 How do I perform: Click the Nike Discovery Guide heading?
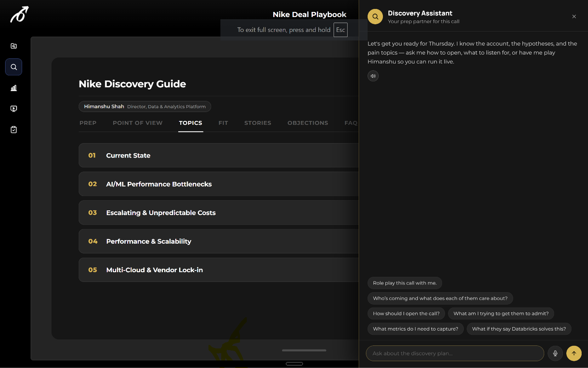tap(132, 84)
